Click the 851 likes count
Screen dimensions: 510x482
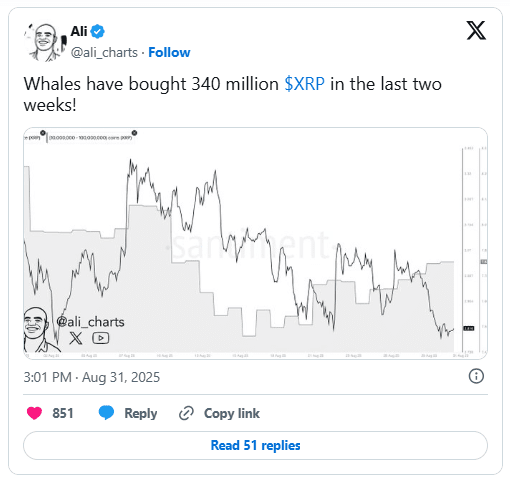tap(63, 413)
